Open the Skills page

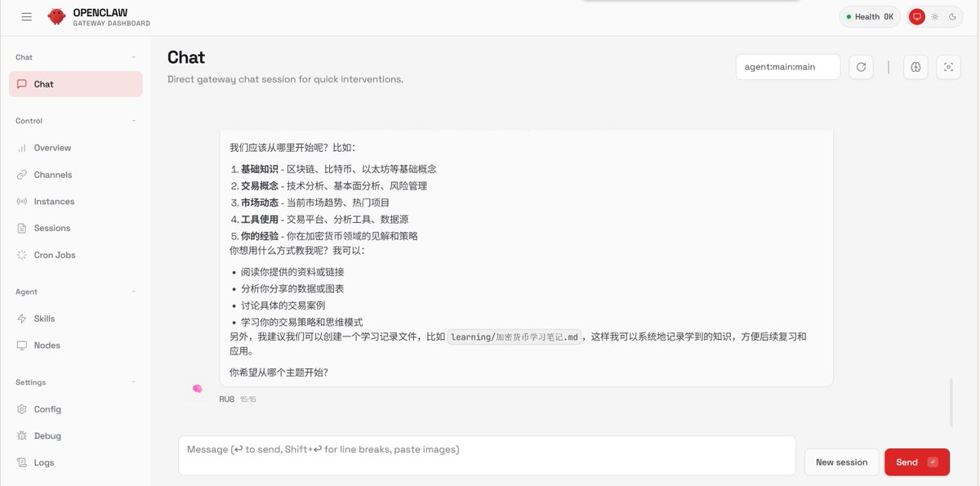click(x=76, y=319)
